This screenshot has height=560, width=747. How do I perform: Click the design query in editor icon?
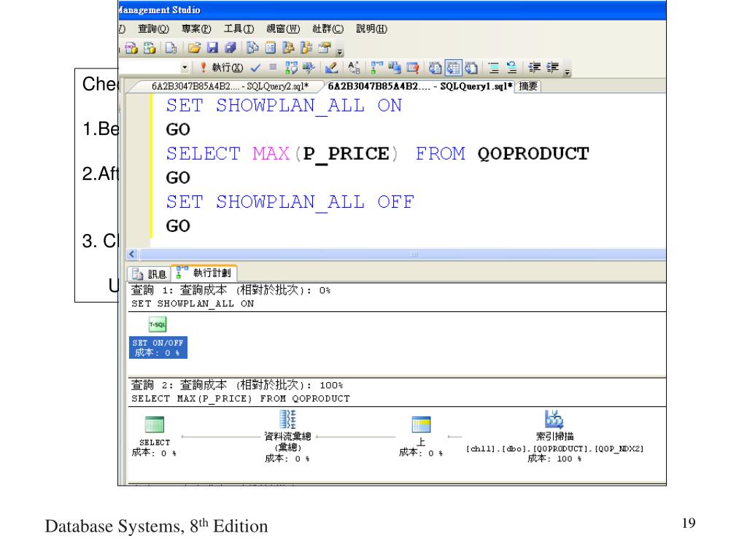(x=331, y=68)
